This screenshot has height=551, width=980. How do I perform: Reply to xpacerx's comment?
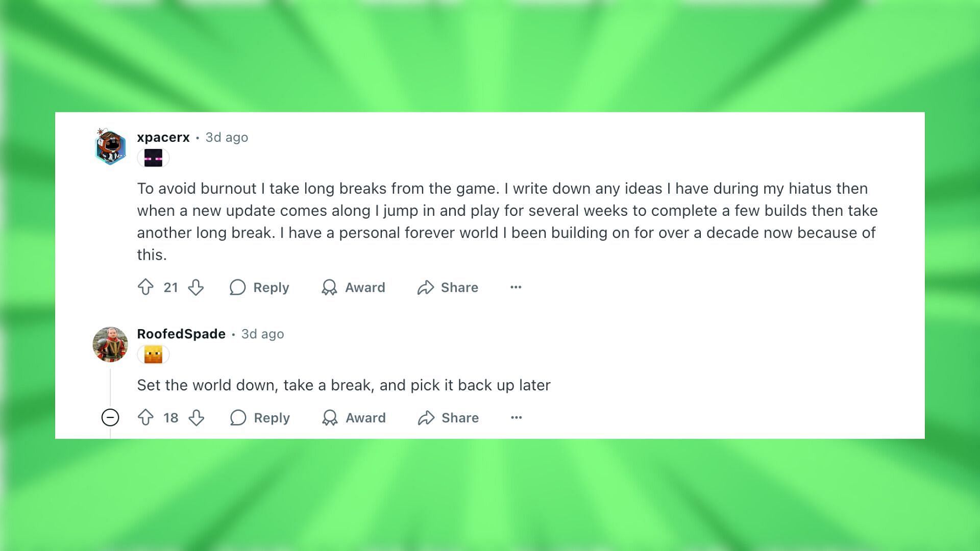(x=259, y=287)
